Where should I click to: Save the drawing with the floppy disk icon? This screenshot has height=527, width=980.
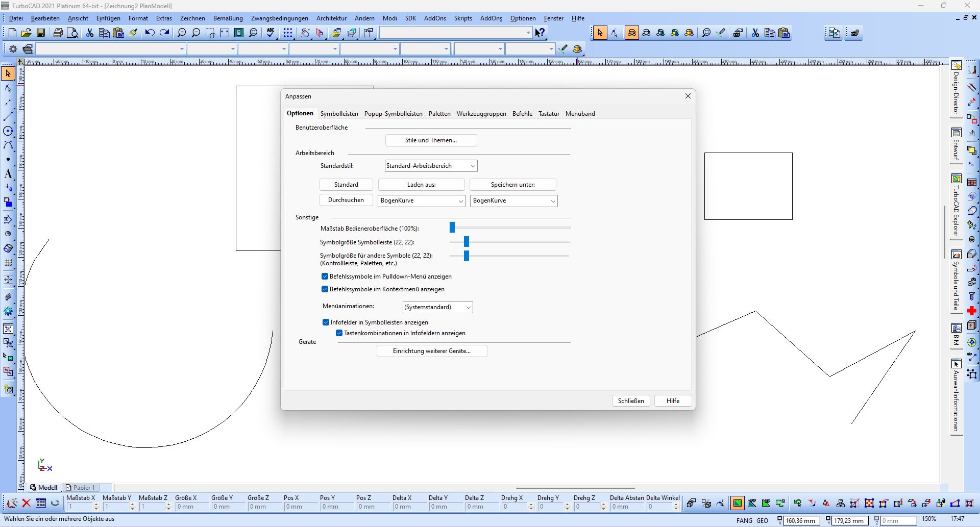click(41, 33)
